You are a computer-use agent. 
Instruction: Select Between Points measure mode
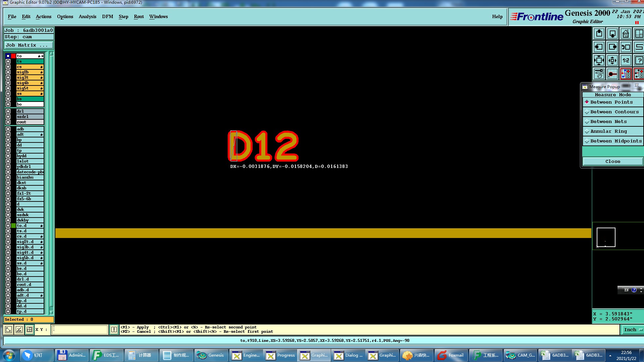click(612, 102)
